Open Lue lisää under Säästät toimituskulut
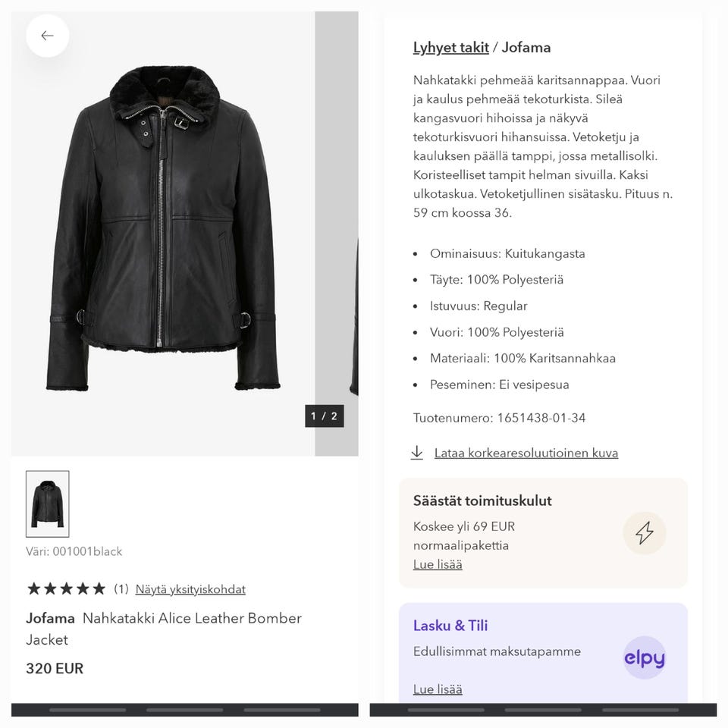728x728 pixels. pos(438,564)
